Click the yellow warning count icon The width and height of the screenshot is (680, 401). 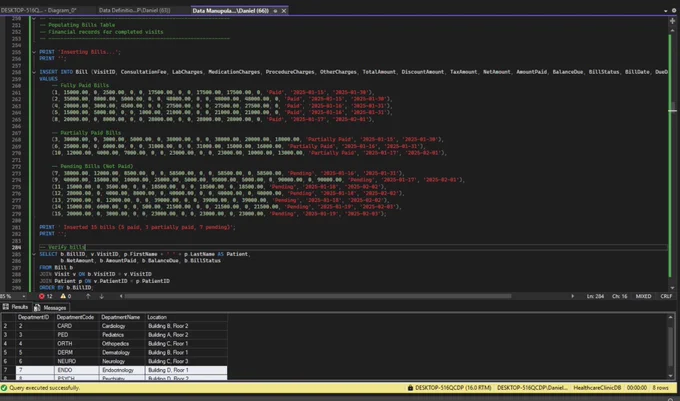pyautogui.click(x=63, y=297)
